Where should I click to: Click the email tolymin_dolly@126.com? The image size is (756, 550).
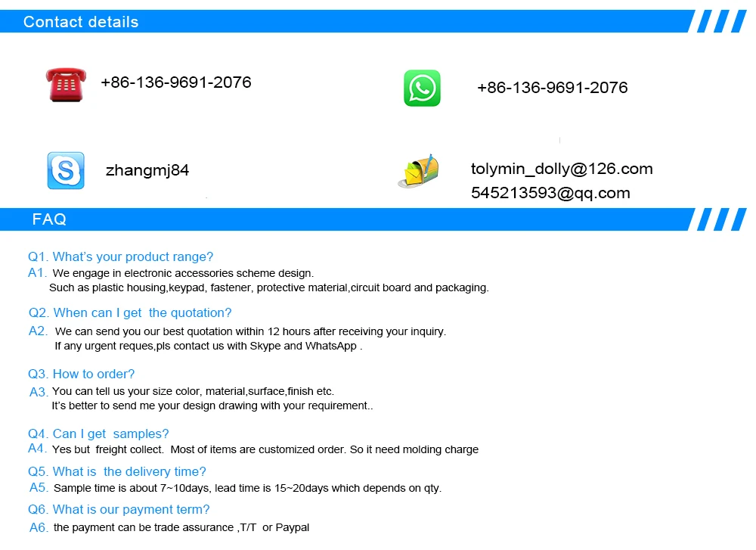[x=562, y=169]
